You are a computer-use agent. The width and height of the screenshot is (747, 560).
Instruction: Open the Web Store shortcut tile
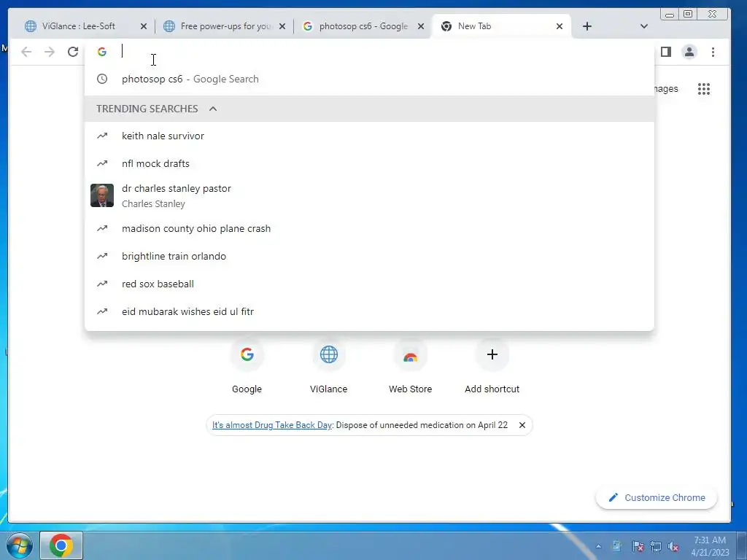410,367
